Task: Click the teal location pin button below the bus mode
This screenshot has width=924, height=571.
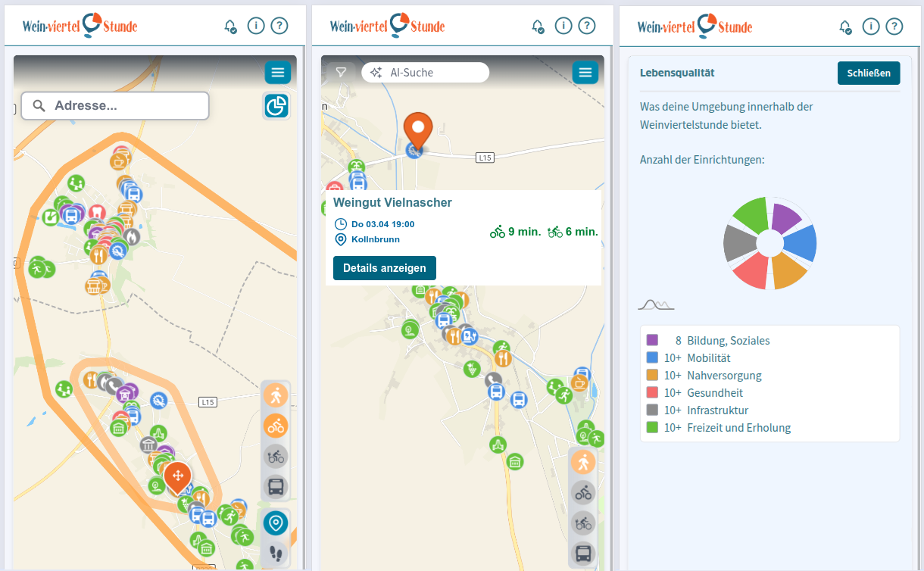Action: 276,523
